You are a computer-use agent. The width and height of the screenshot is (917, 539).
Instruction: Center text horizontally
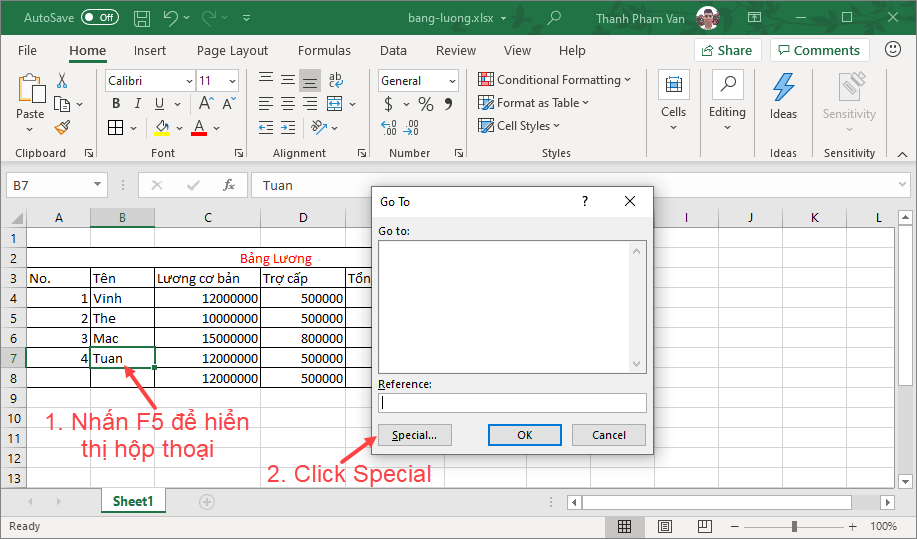point(288,104)
